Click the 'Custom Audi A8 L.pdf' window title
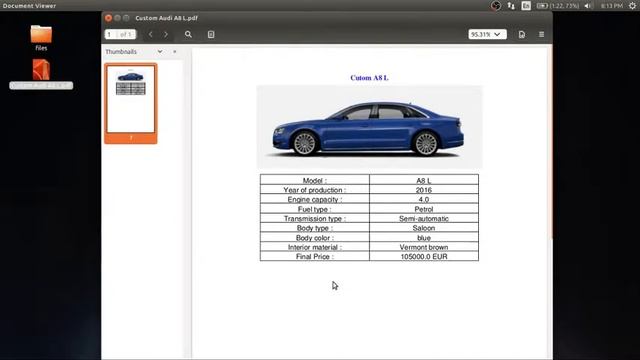Viewport: 640px width, 360px height. coord(167,18)
